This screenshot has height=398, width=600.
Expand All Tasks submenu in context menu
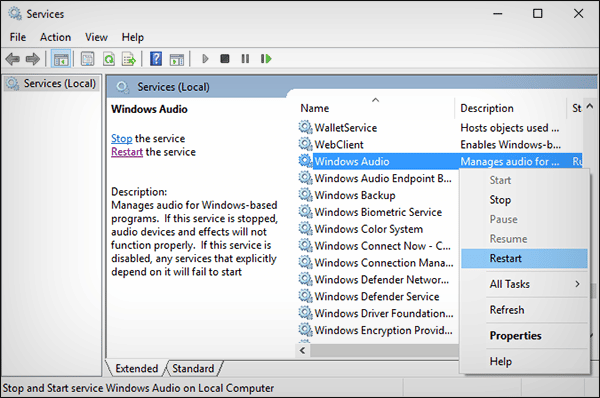click(524, 284)
